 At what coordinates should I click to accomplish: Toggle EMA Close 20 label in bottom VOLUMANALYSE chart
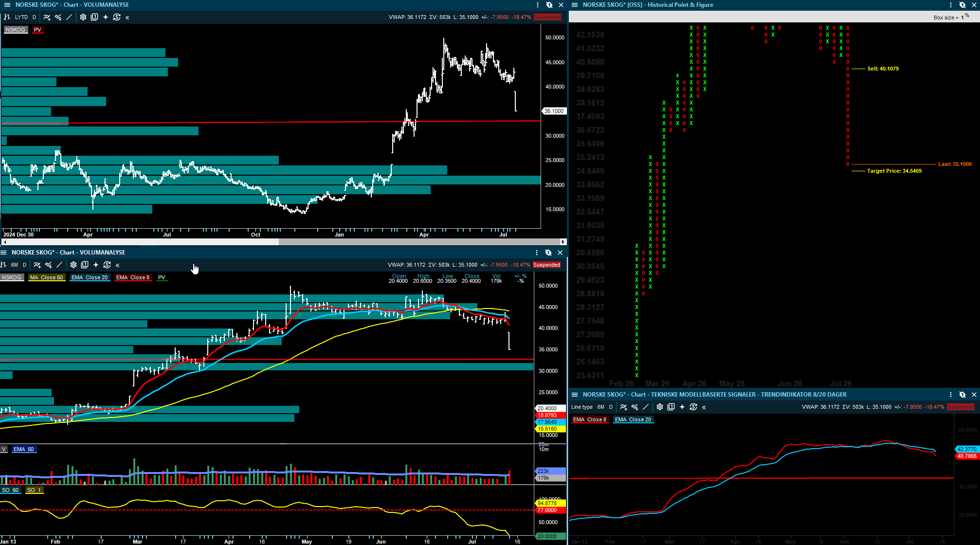point(90,277)
